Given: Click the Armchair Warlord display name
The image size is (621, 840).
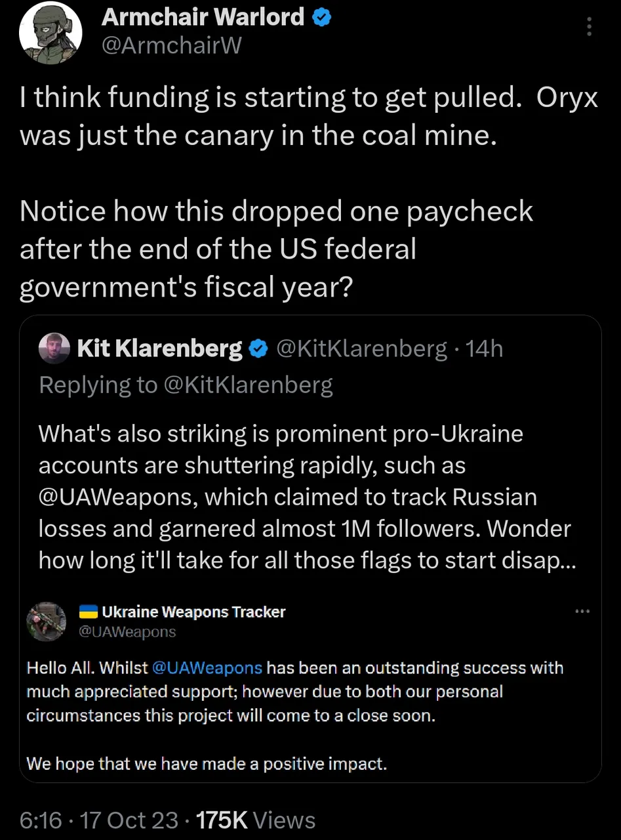Looking at the screenshot, I should (203, 18).
